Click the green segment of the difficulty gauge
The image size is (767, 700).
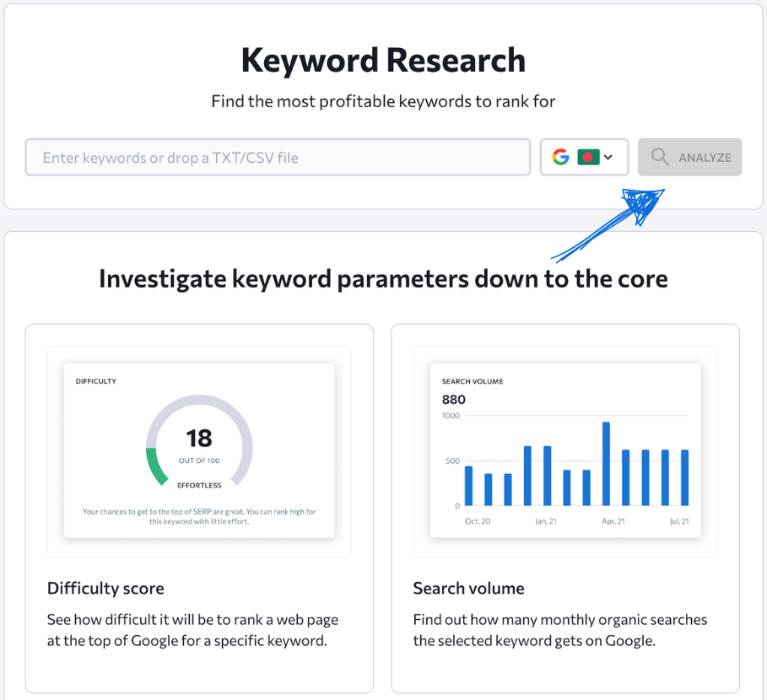coord(156,466)
